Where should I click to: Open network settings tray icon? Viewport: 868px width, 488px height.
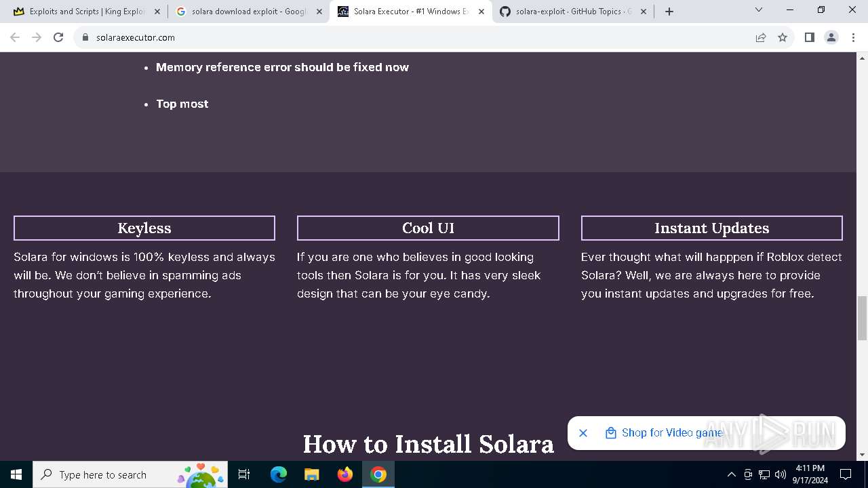point(764,474)
